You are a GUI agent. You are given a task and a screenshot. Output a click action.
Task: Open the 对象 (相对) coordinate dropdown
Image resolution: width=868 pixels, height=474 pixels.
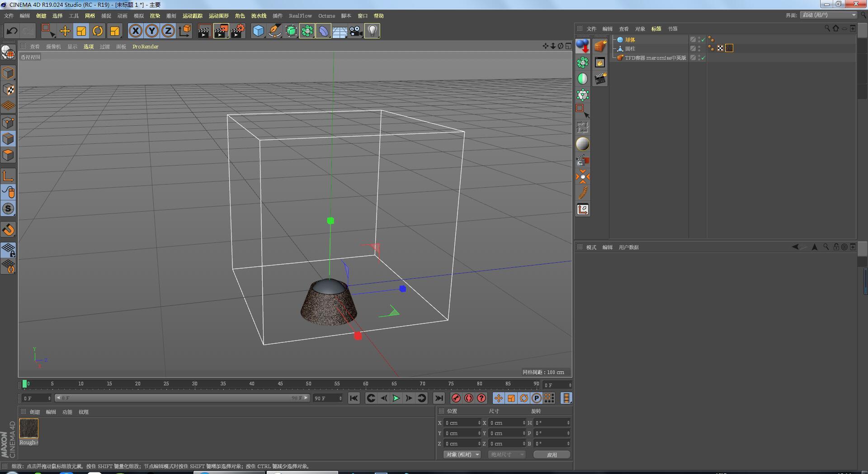tap(462, 455)
